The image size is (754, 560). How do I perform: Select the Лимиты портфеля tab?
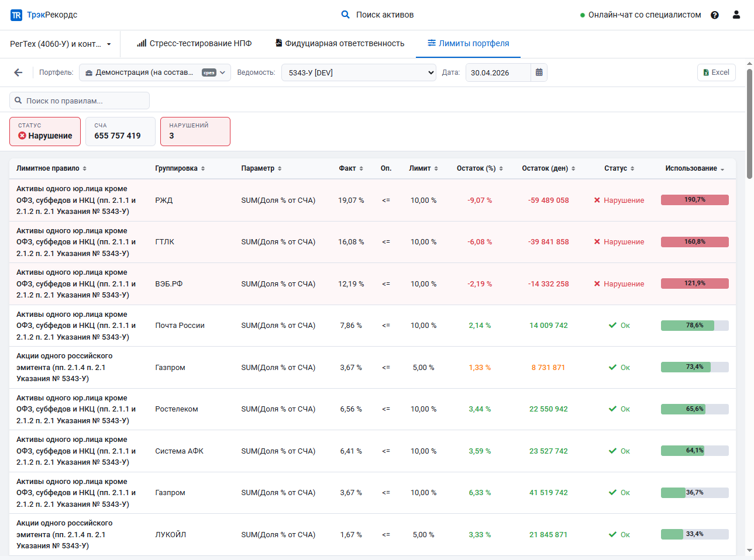(468, 43)
